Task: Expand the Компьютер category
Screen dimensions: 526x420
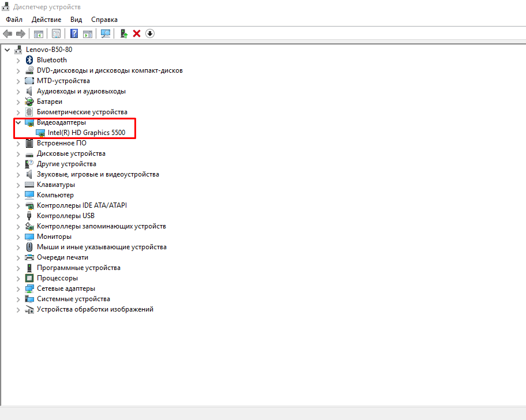Action: (18, 196)
